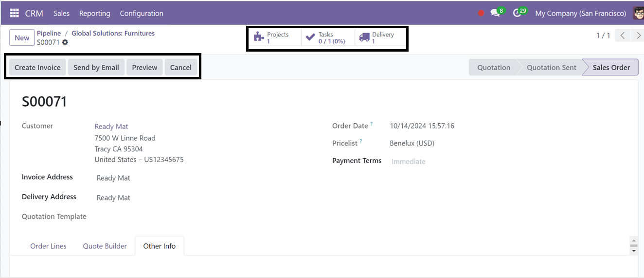Click the address line Tracy CA 95304
Image resolution: width=644 pixels, height=278 pixels.
(x=119, y=149)
